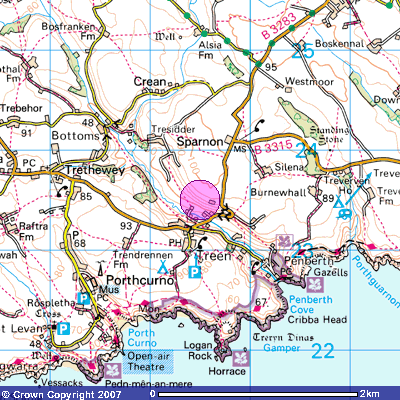Click the B 3283 road label
400x400 pixels.
click(x=279, y=26)
